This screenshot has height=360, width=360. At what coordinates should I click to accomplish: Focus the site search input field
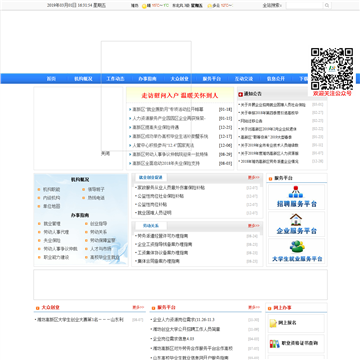pos(304,5)
